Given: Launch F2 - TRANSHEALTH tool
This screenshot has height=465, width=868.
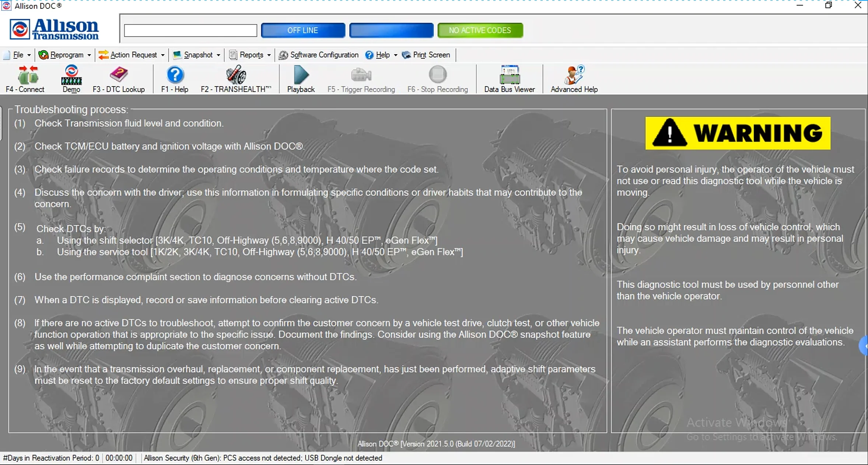Looking at the screenshot, I should click(x=236, y=75).
